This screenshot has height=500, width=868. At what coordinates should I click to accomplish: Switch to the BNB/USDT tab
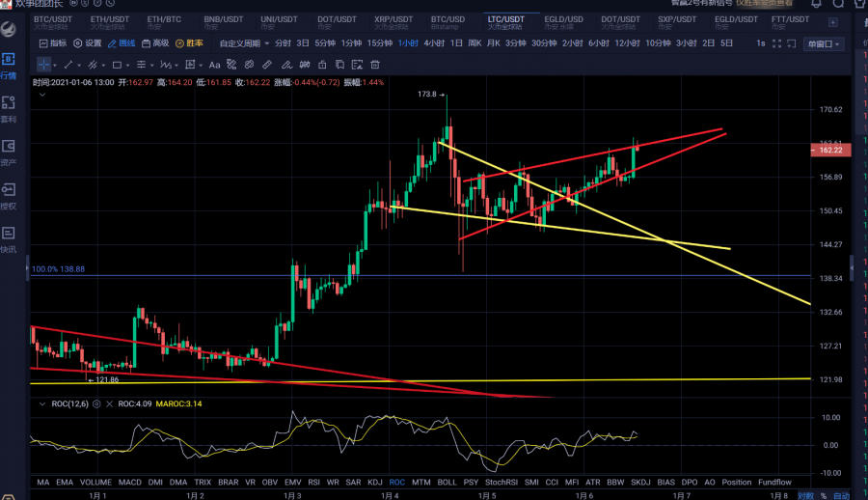tap(224, 22)
